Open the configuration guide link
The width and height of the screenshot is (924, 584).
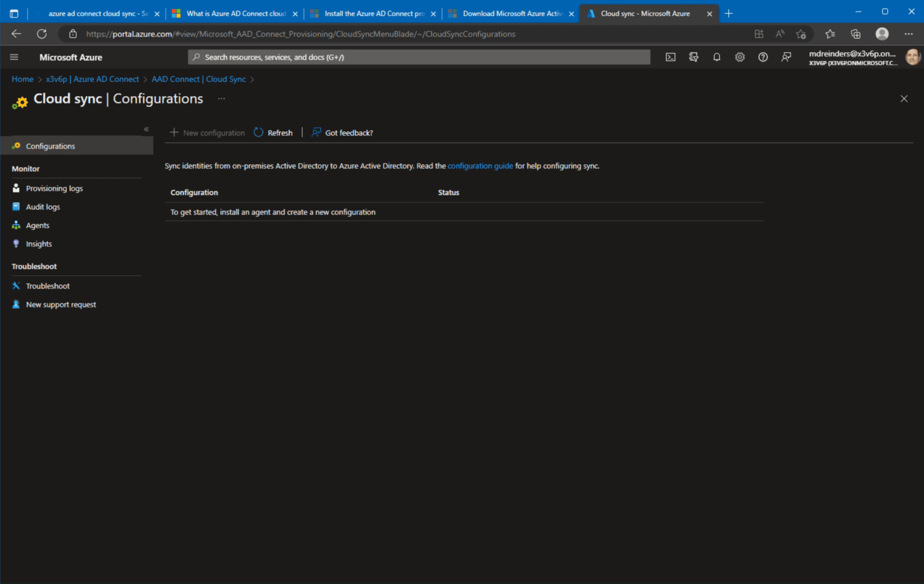point(480,165)
